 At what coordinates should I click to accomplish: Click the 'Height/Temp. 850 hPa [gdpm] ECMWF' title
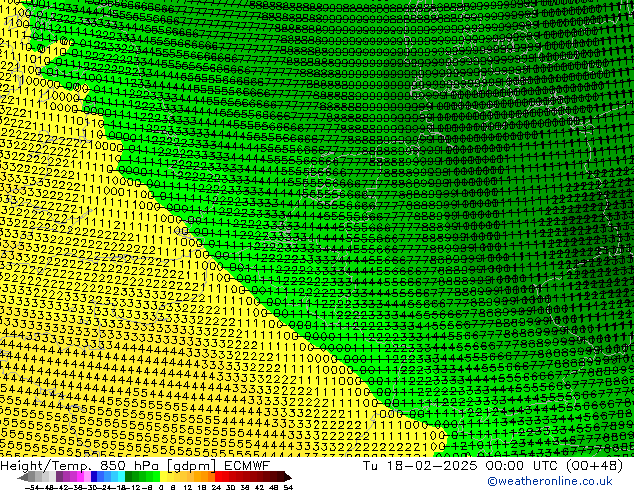coord(135,466)
